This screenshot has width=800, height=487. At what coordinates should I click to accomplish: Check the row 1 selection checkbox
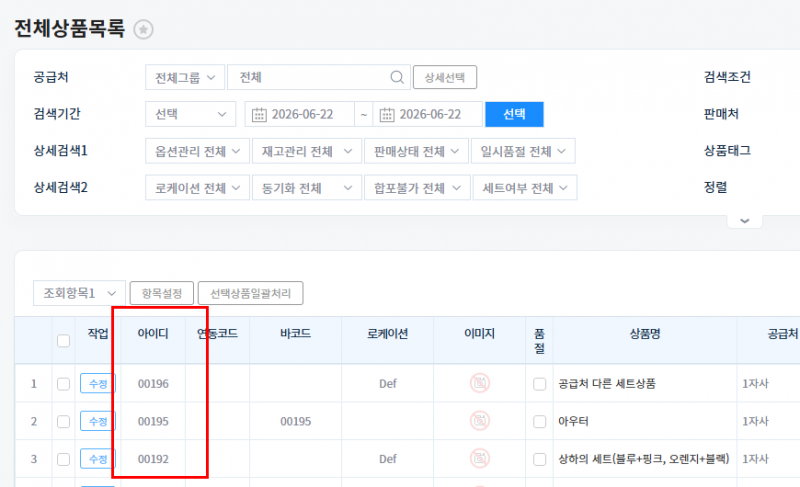point(63,384)
